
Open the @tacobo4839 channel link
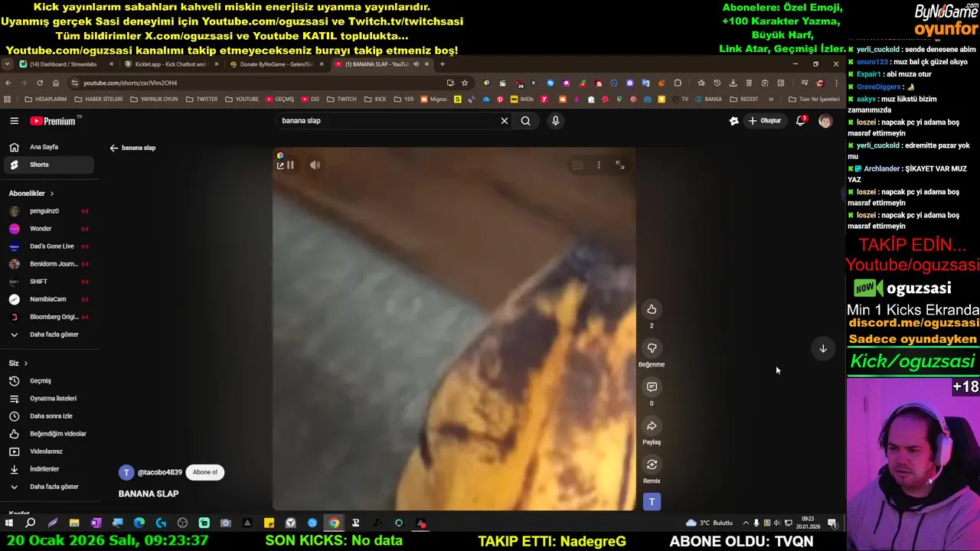(x=160, y=473)
